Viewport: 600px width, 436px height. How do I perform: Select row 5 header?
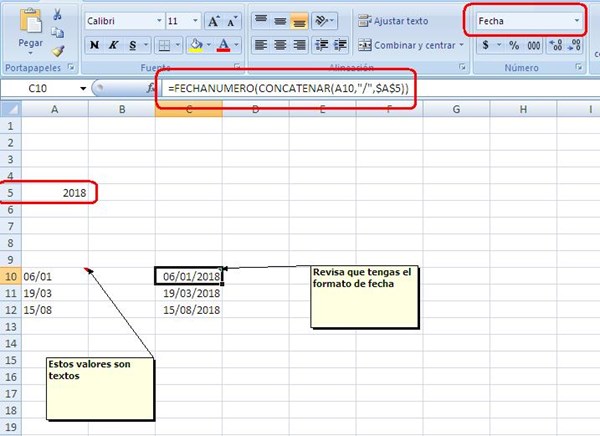click(11, 193)
